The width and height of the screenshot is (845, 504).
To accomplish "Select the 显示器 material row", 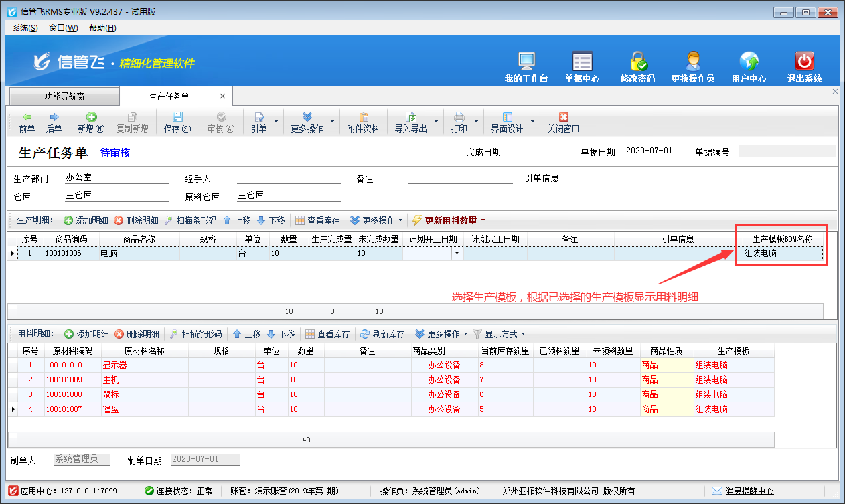I will (x=114, y=365).
